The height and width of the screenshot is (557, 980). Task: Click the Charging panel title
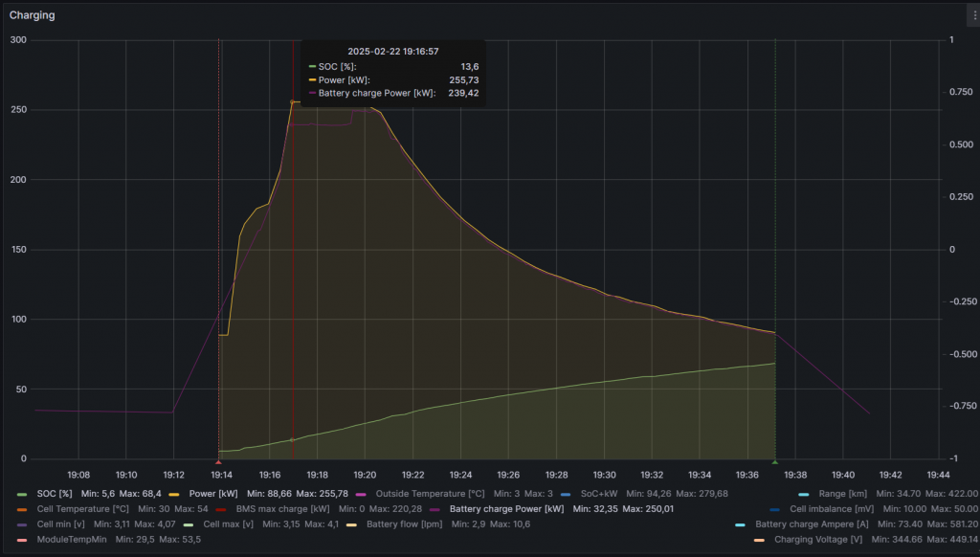[x=32, y=15]
